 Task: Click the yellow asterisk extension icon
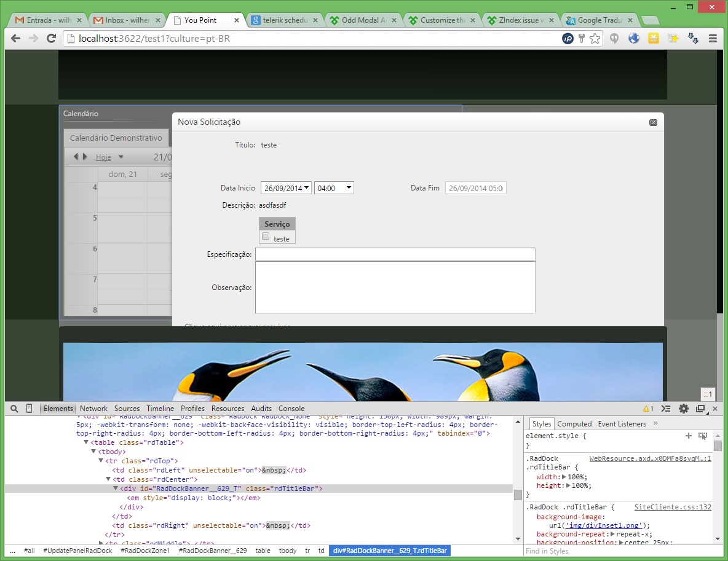tap(653, 39)
